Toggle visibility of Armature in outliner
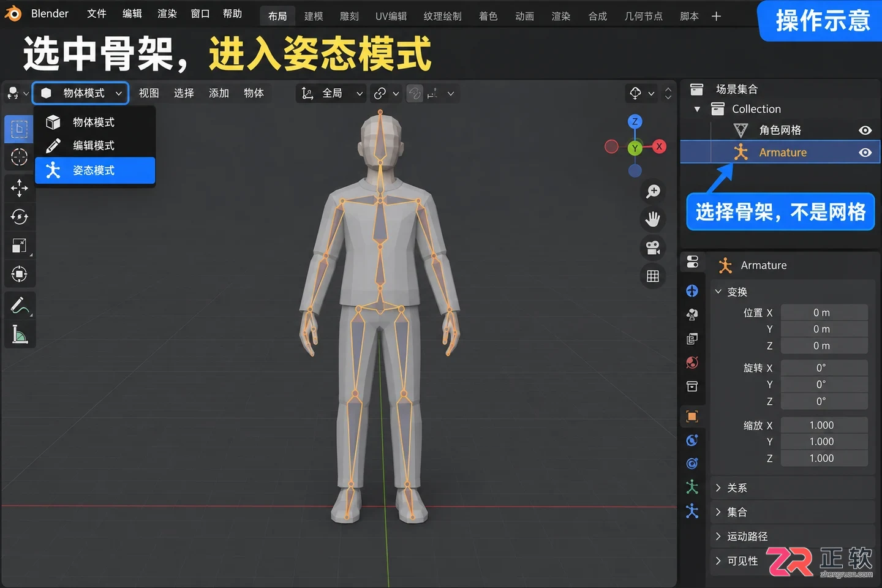The width and height of the screenshot is (882, 588). 865,153
